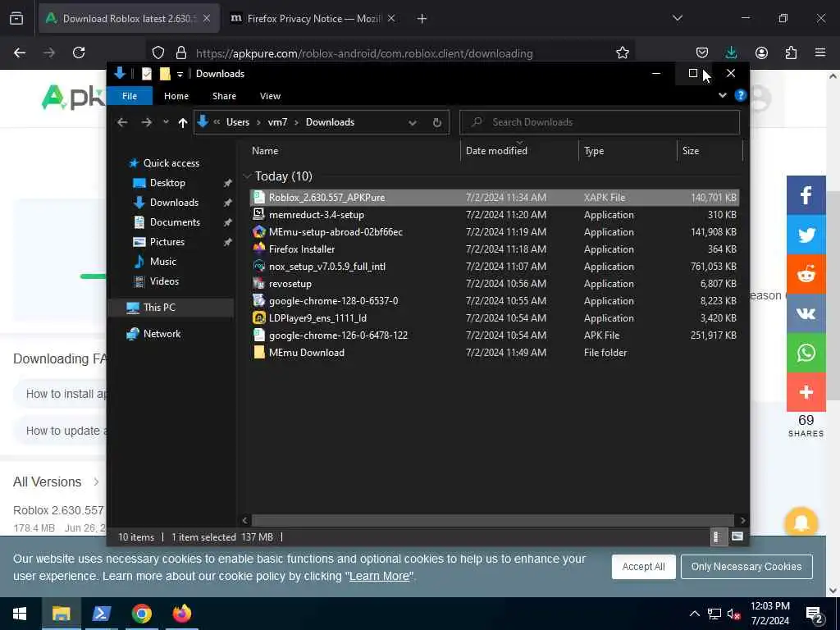Viewport: 840px width, 630px height.
Task: Bookmark this page with the star icon
Action: (622, 52)
